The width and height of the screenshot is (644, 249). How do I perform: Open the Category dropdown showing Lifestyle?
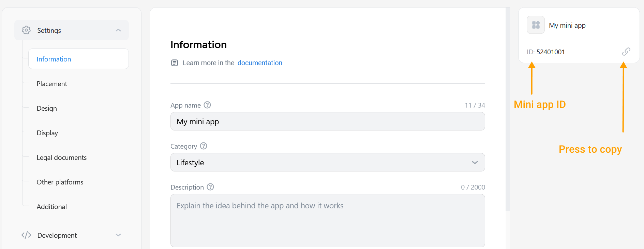[328, 162]
